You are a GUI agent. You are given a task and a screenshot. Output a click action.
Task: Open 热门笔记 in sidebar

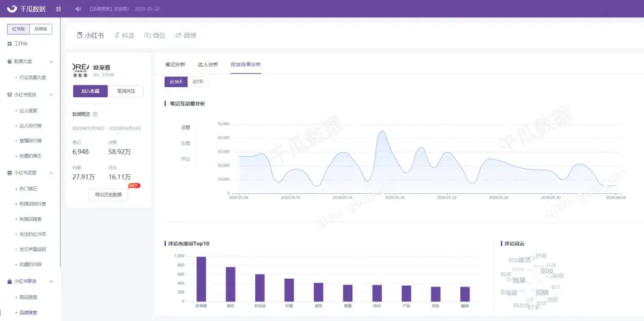[x=29, y=189]
